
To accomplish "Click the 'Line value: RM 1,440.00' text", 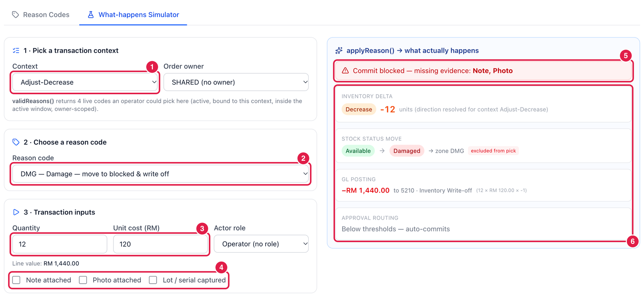I will [45, 264].
